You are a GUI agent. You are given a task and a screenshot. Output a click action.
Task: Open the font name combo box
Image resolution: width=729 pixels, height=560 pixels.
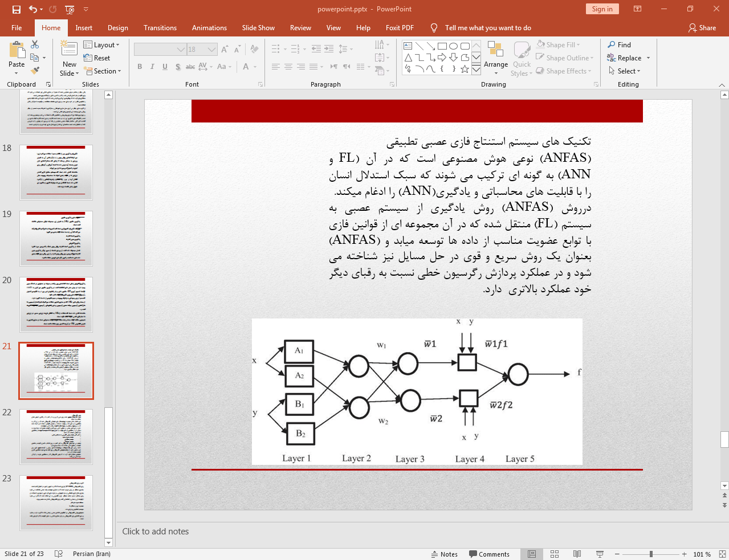[160, 50]
